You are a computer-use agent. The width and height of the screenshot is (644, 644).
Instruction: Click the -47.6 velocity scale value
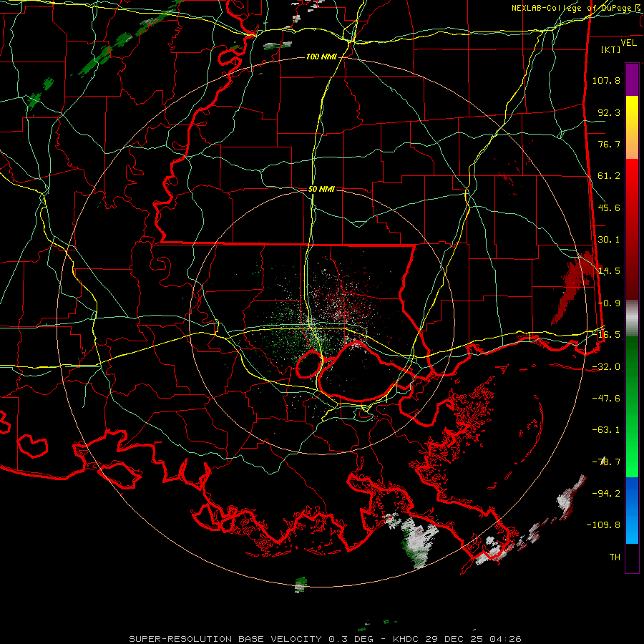coord(606,399)
